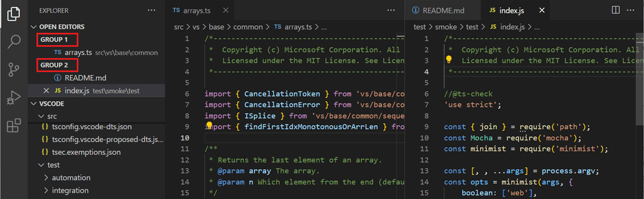Split the right editor group
644x199 pixels.
616,10
